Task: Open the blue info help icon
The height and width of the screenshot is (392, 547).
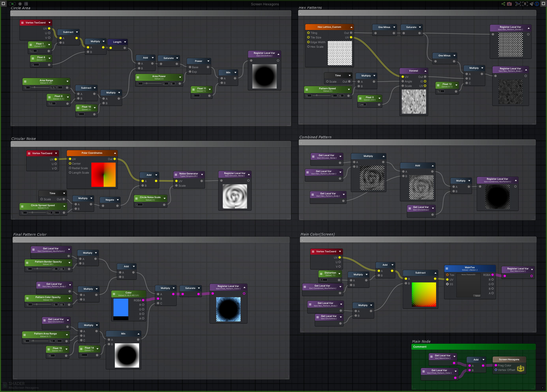Action: [x=537, y=4]
